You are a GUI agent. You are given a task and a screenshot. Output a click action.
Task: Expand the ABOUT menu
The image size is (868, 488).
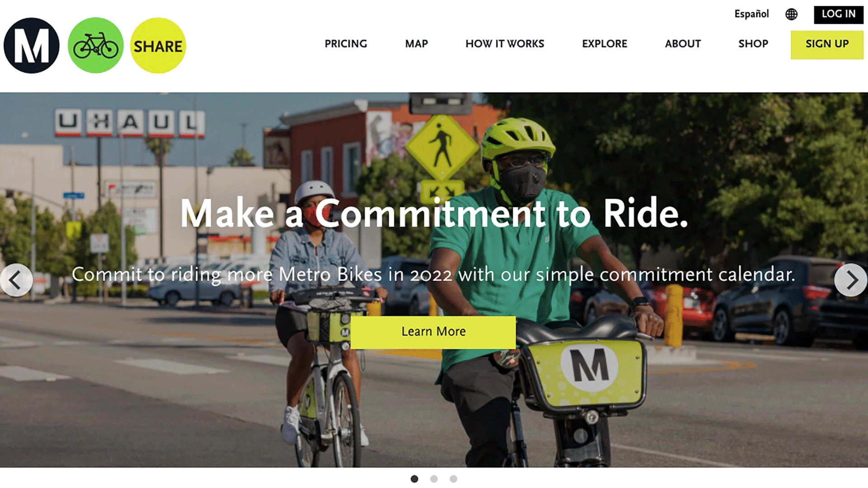click(x=683, y=44)
